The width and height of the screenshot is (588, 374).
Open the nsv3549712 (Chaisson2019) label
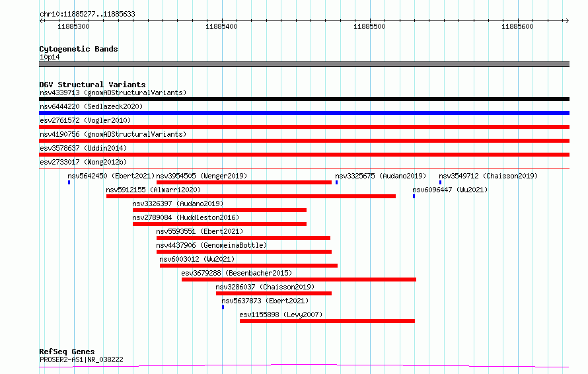pos(488,176)
